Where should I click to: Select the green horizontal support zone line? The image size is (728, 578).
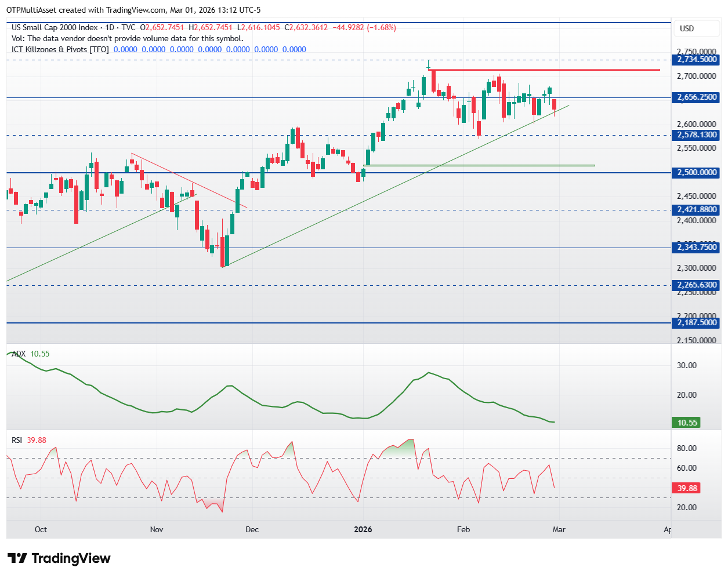479,166
